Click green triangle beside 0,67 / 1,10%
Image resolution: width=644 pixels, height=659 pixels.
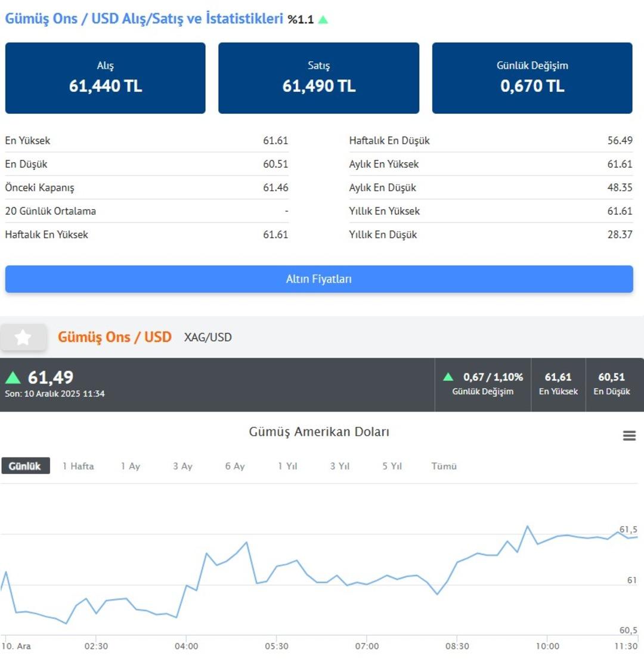pyautogui.click(x=448, y=377)
